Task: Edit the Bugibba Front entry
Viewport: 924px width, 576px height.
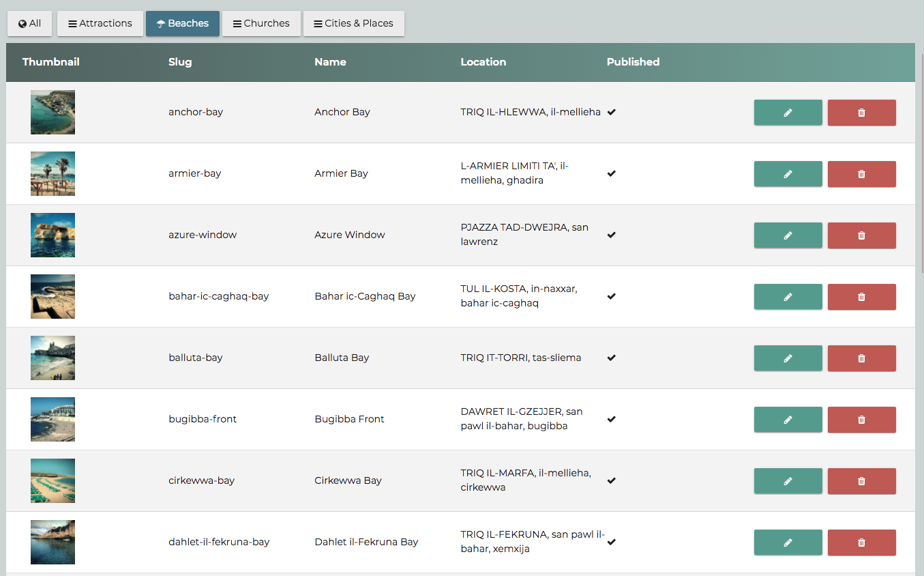Action: click(x=788, y=420)
